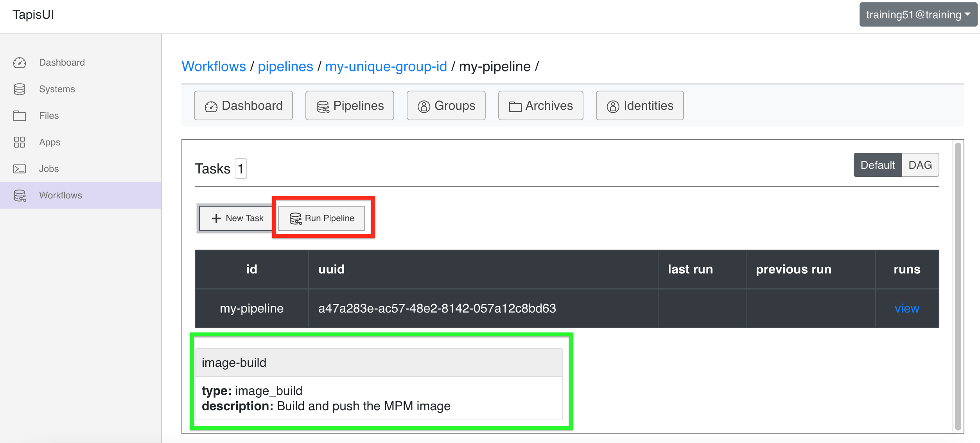Click the gauge icon on Dashboard tab button

click(211, 106)
